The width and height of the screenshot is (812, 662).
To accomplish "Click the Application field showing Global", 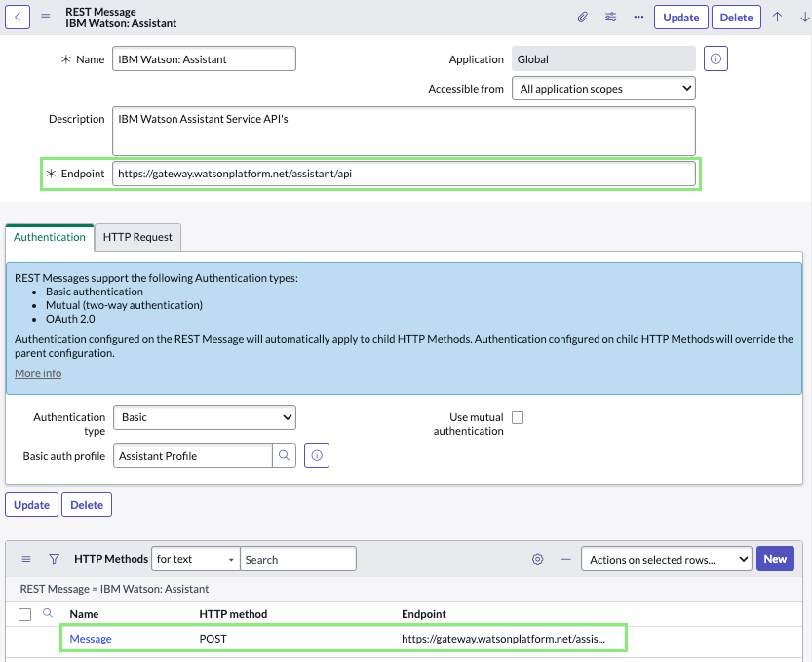I will [x=603, y=58].
